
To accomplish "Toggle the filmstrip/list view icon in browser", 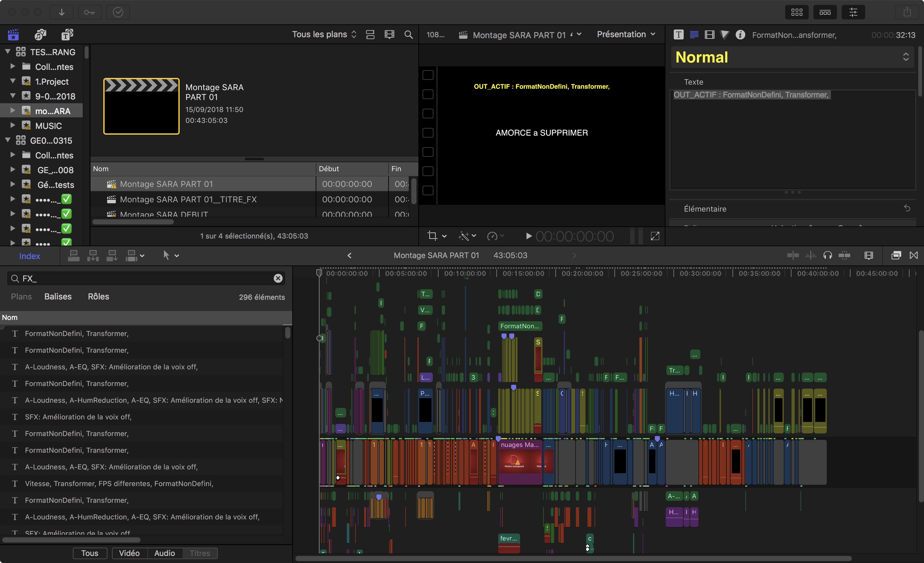I will [x=389, y=35].
